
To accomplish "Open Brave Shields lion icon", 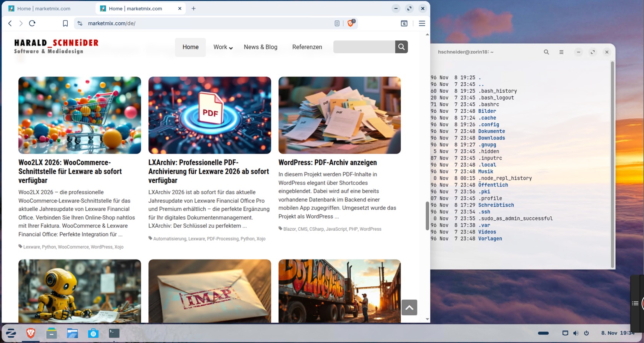I will [x=351, y=23].
